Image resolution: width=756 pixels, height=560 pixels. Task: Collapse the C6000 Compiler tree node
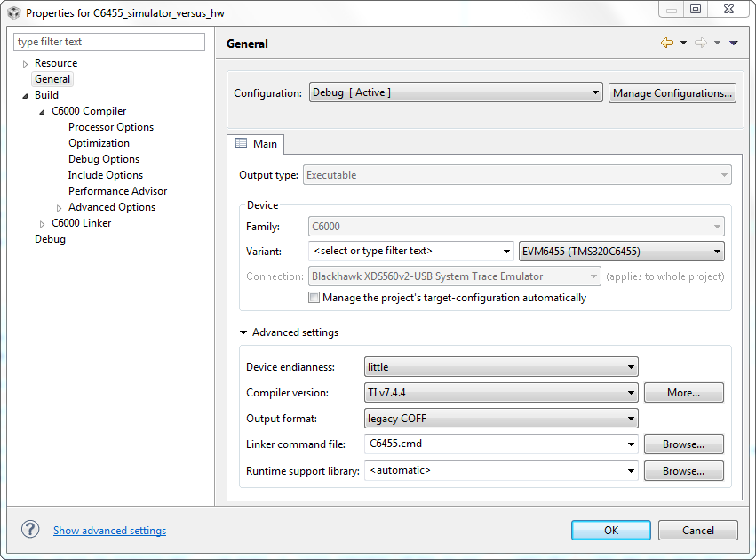[41, 110]
